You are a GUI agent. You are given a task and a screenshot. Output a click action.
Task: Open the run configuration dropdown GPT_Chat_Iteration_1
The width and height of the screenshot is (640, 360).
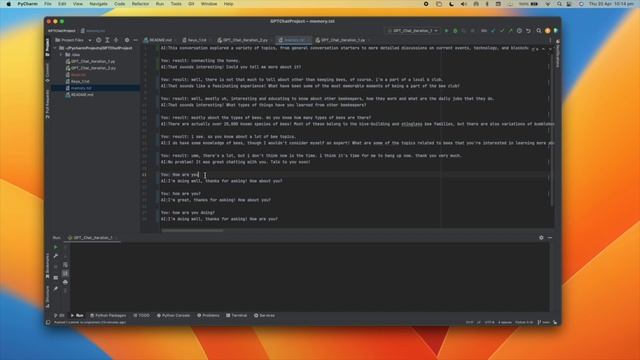[413, 31]
